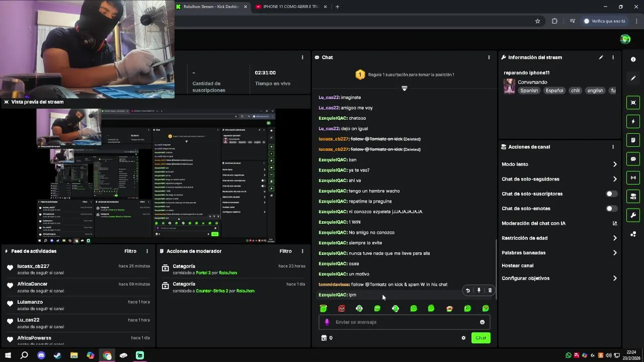Toggle Chat de solo-emotes switch
This screenshot has height=362, width=644.
[x=611, y=209]
